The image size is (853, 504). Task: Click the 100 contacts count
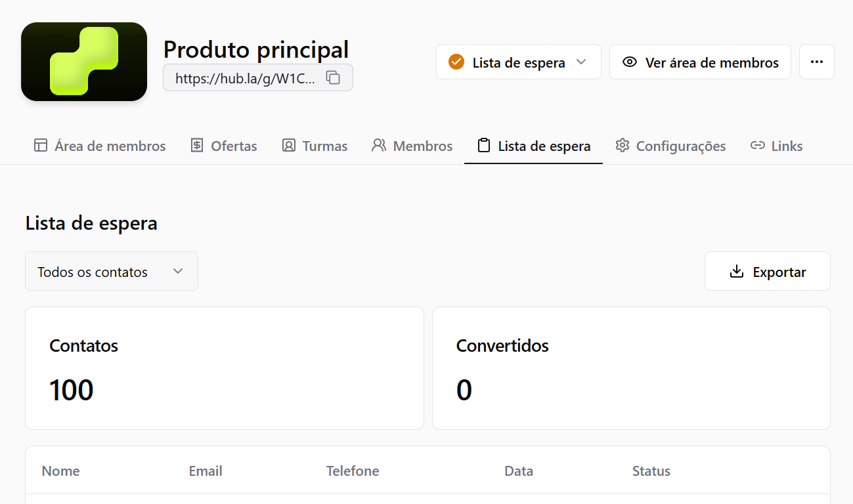72,390
